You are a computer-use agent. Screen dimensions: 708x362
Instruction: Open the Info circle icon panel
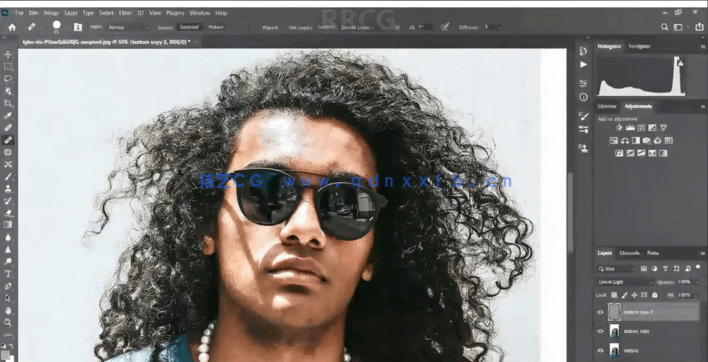point(583,97)
